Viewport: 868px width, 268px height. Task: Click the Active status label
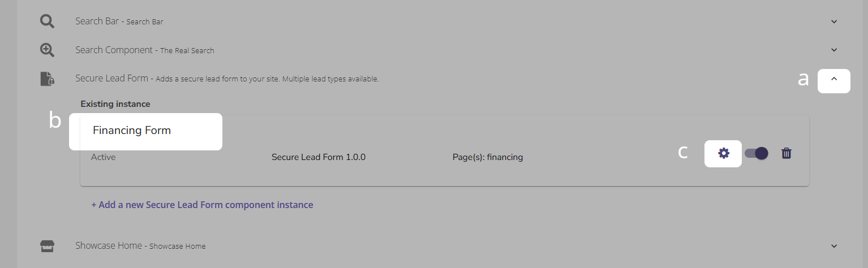tap(104, 157)
